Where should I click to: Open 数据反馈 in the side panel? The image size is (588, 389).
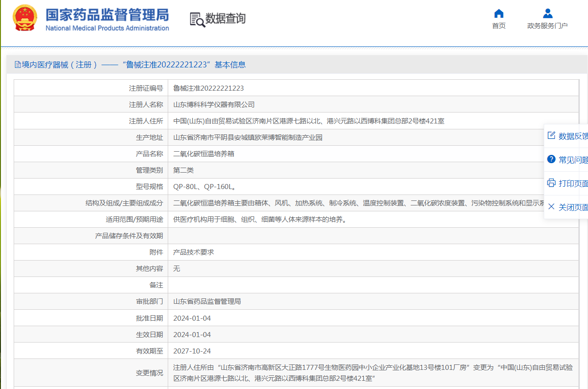pyautogui.click(x=566, y=136)
